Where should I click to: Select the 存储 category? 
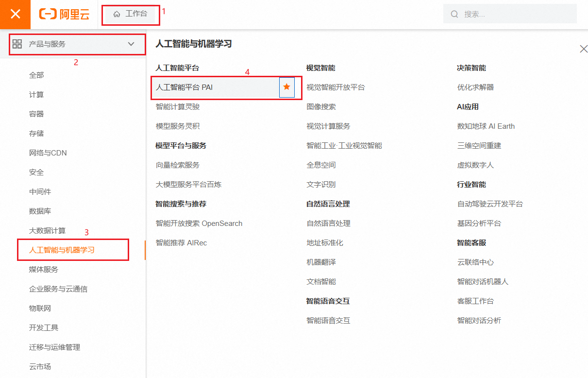[36, 134]
